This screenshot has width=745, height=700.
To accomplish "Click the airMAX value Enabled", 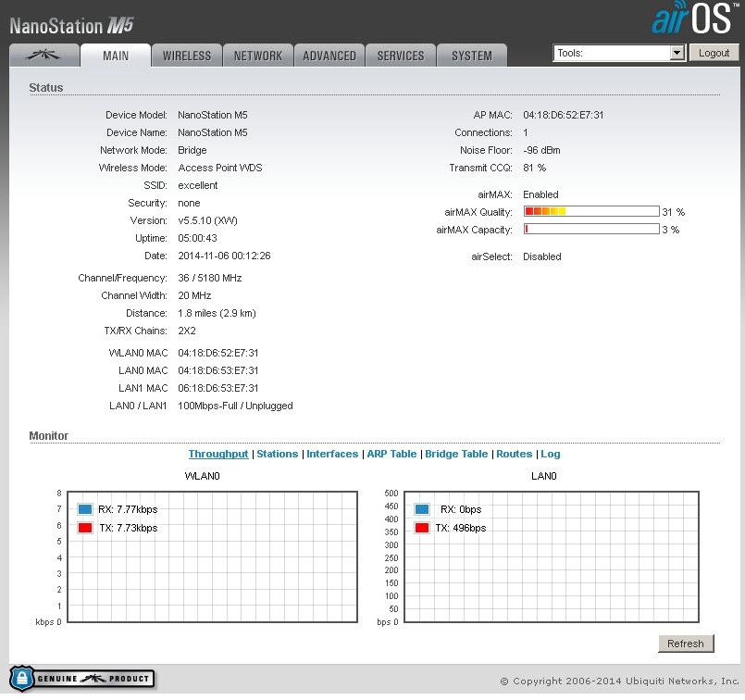I will click(x=540, y=194).
